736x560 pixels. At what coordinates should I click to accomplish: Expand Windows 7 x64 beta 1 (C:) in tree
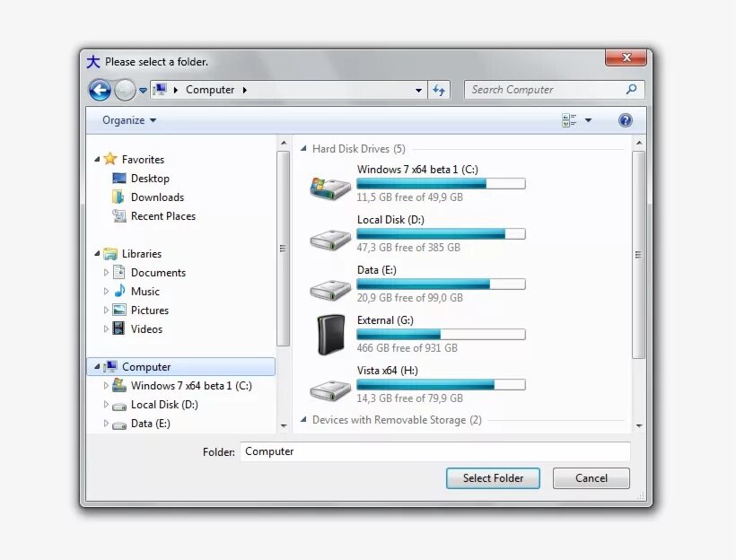(x=106, y=385)
